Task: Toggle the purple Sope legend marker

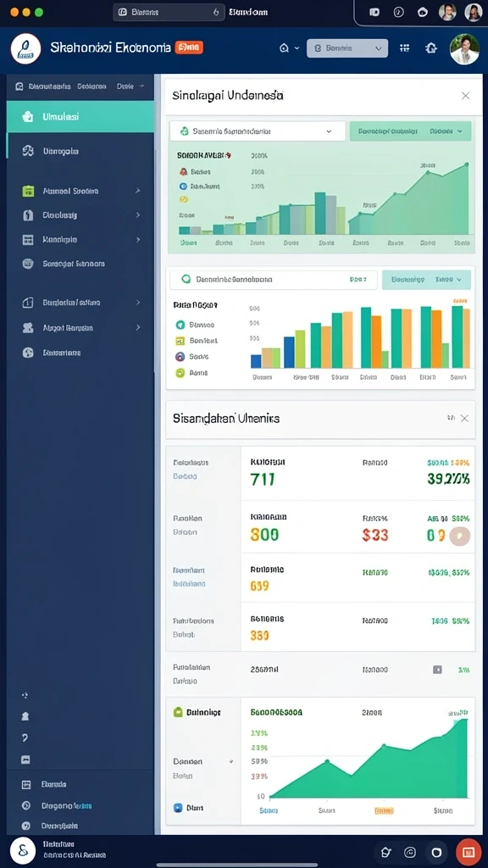Action: click(x=180, y=357)
